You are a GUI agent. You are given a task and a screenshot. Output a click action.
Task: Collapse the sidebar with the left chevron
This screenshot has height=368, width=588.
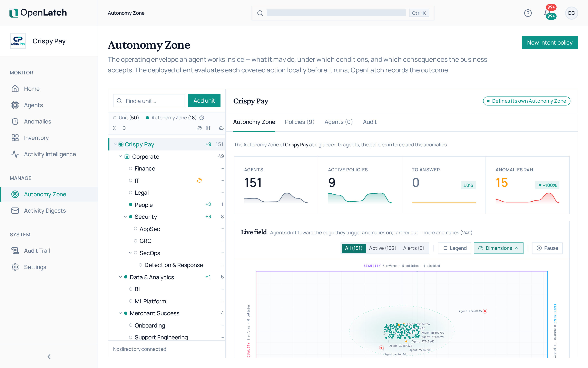pos(49,357)
